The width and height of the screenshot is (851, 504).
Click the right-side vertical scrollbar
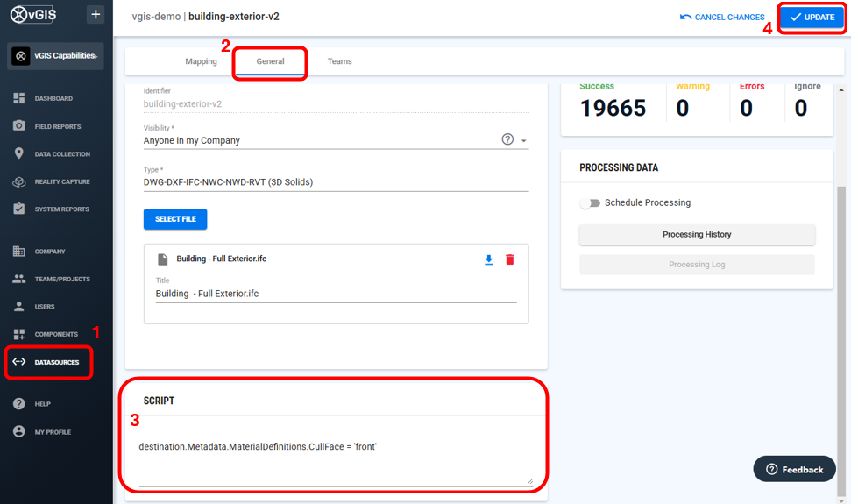click(x=841, y=340)
